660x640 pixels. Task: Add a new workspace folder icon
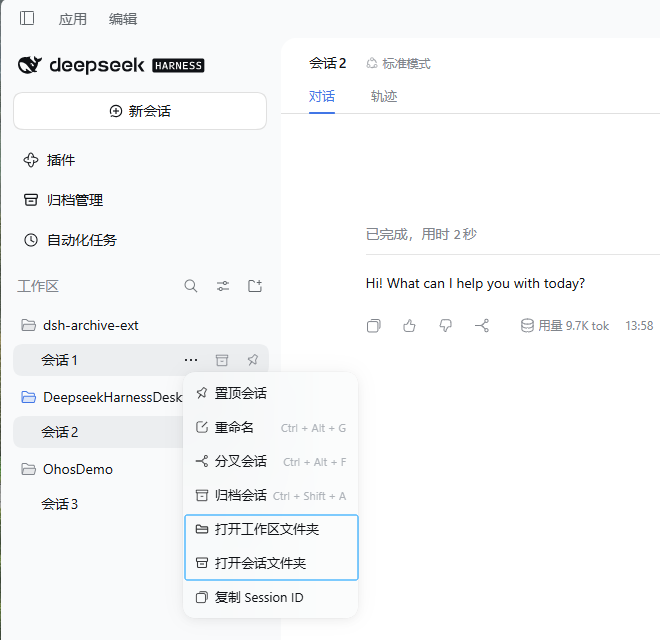(255, 286)
